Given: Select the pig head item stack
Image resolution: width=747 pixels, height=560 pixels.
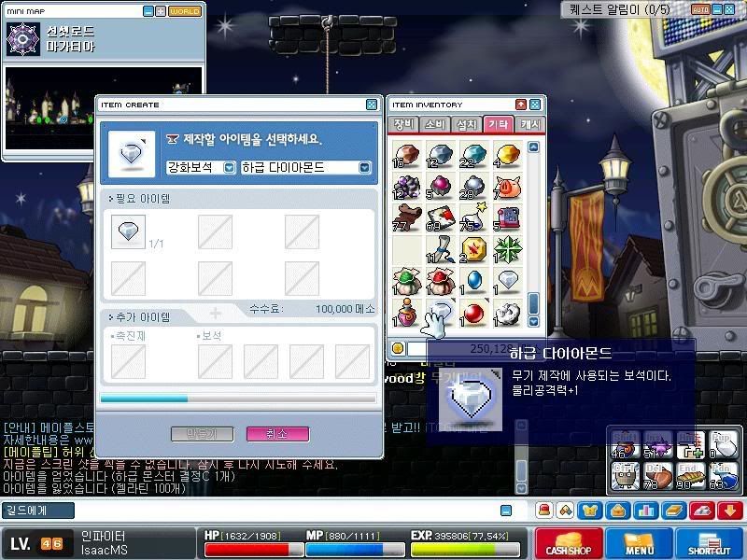Looking at the screenshot, I should click(507, 187).
